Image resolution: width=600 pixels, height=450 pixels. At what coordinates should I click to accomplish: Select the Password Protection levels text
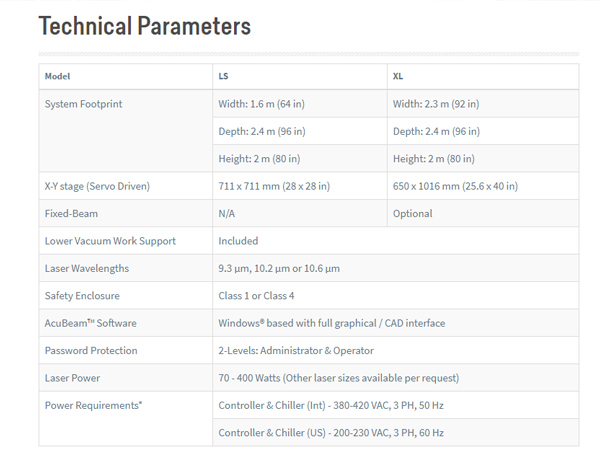coord(296,351)
